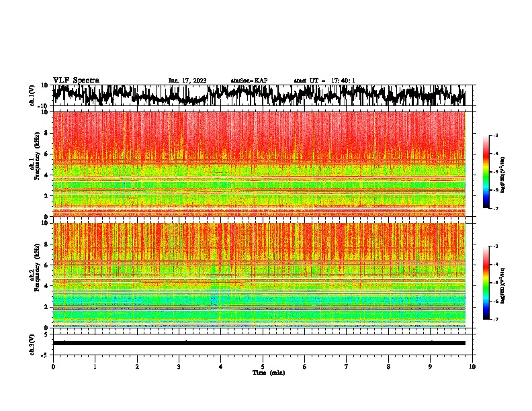Click time axis tick label "6"
The height and width of the screenshot is (411, 532).
point(304,367)
